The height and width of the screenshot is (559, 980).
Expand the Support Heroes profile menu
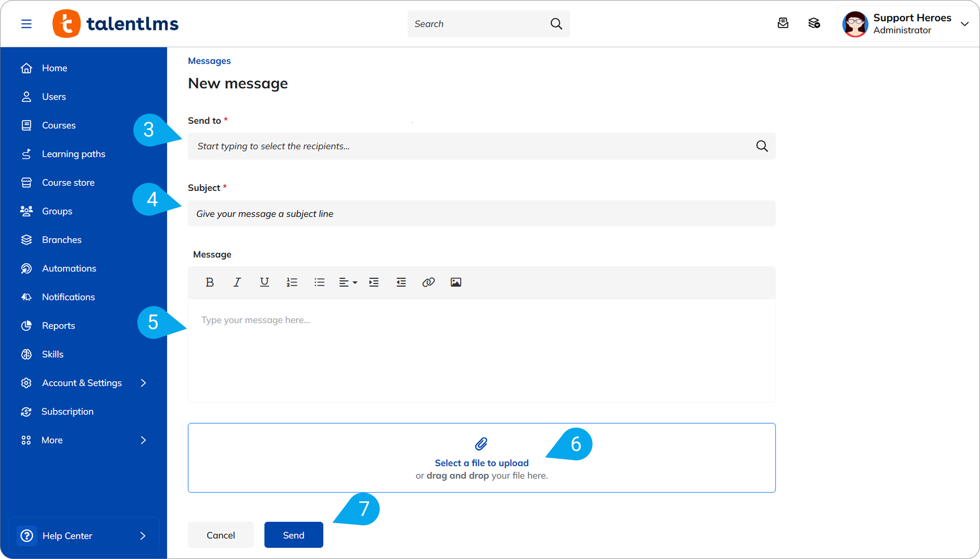pyautogui.click(x=965, y=24)
